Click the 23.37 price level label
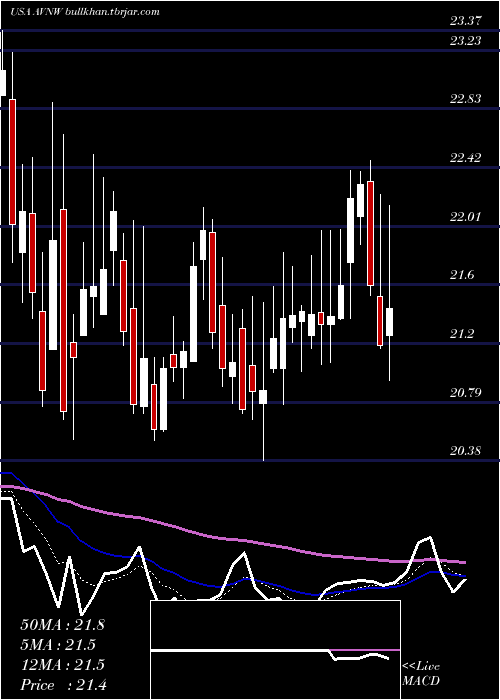Viewport: 500px width, 700px height. coord(465,21)
